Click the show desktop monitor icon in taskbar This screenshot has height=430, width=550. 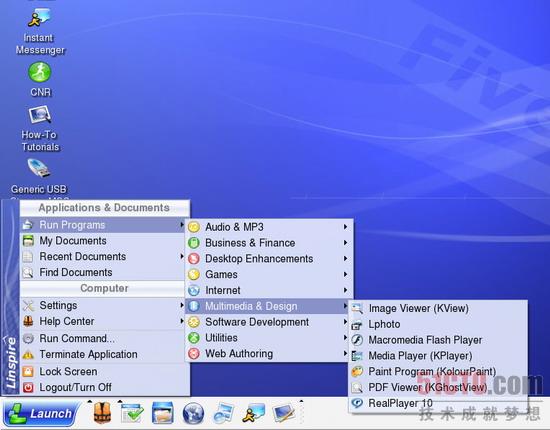tap(284, 413)
